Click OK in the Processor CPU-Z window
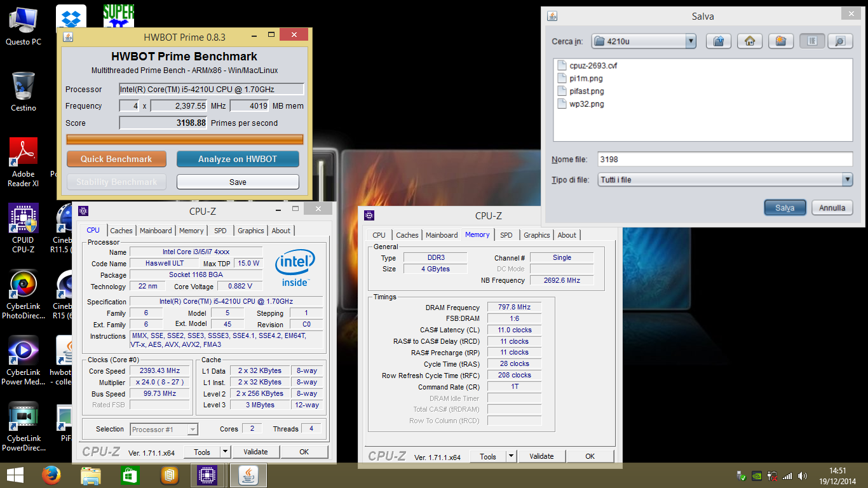The height and width of the screenshot is (488, 868). point(304,452)
